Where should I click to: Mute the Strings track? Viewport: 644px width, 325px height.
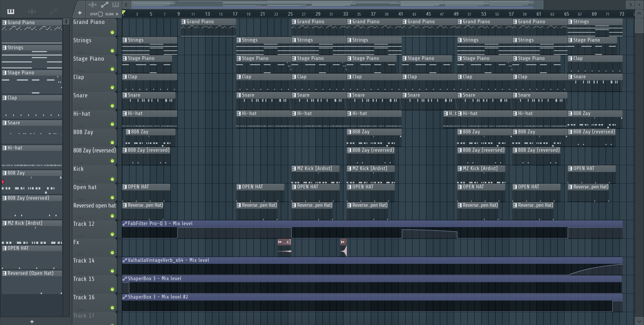point(112,51)
